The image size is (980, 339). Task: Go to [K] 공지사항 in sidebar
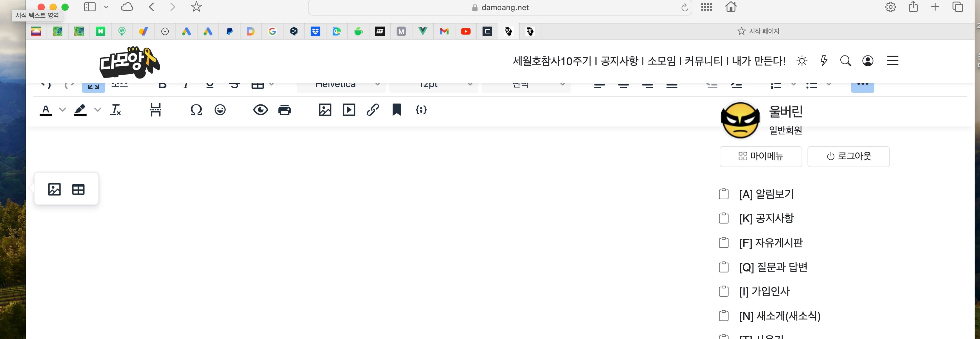point(766,218)
